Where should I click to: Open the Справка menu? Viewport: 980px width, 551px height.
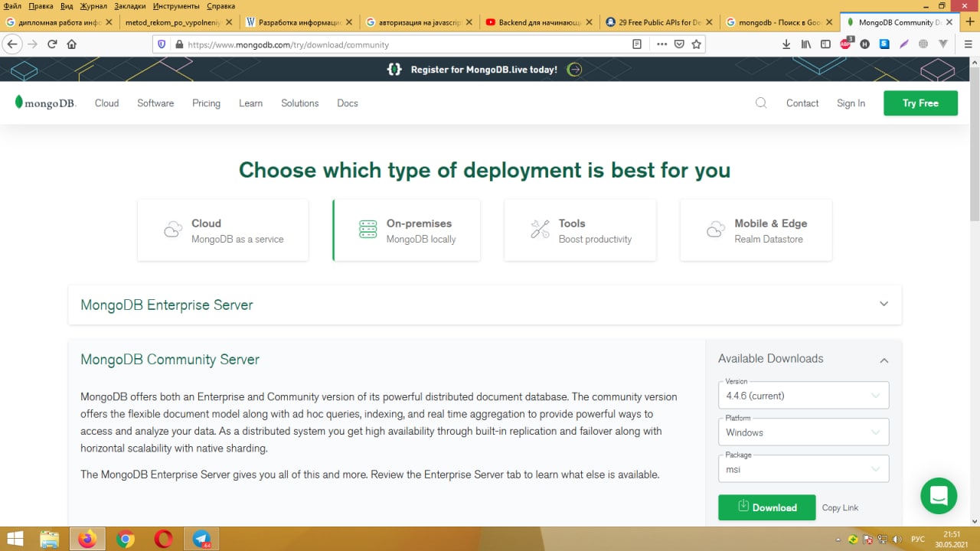click(220, 6)
